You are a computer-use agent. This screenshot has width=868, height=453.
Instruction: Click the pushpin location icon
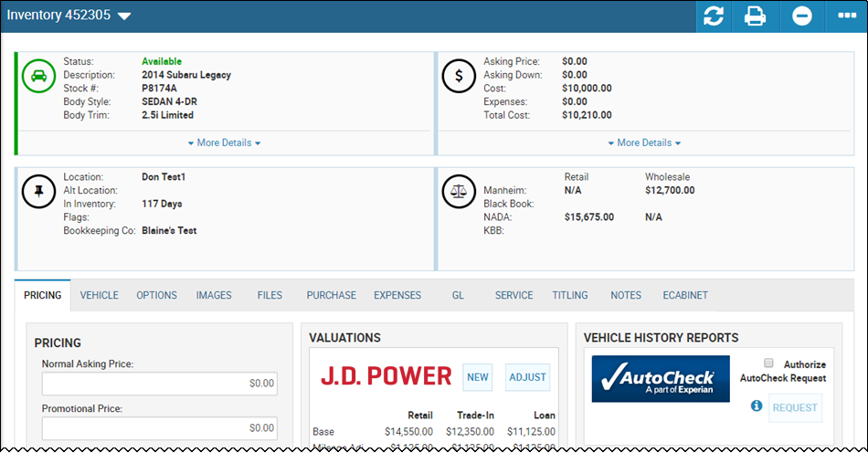click(38, 192)
